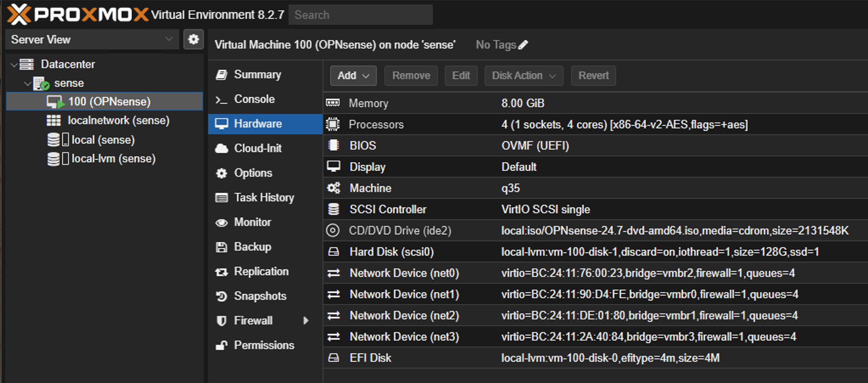Open the Snapshots tab

pos(265,296)
